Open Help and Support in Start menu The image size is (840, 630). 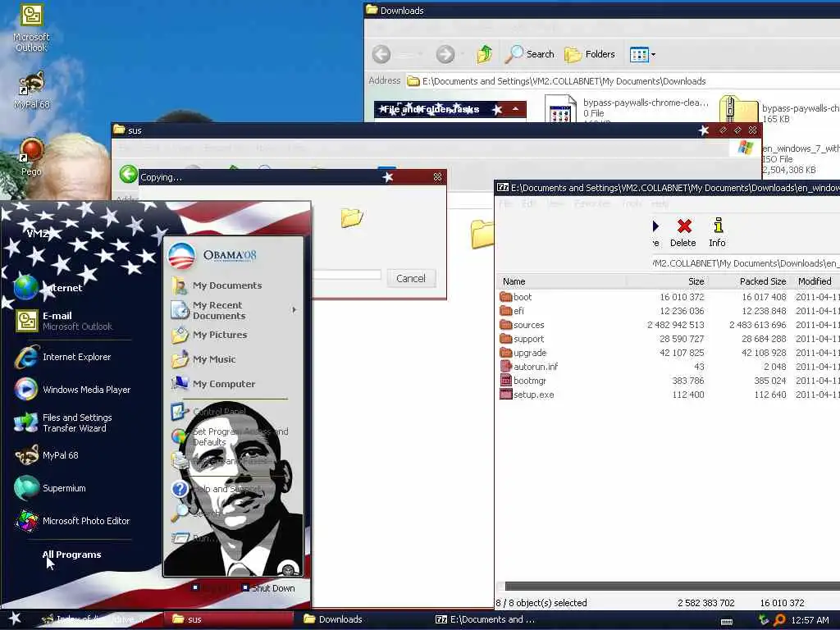click(x=217, y=489)
